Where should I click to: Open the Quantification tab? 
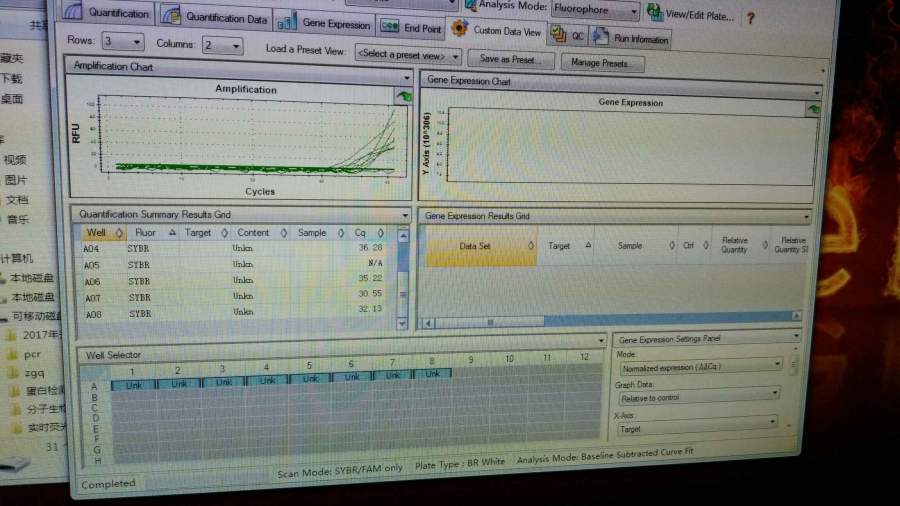(106, 12)
